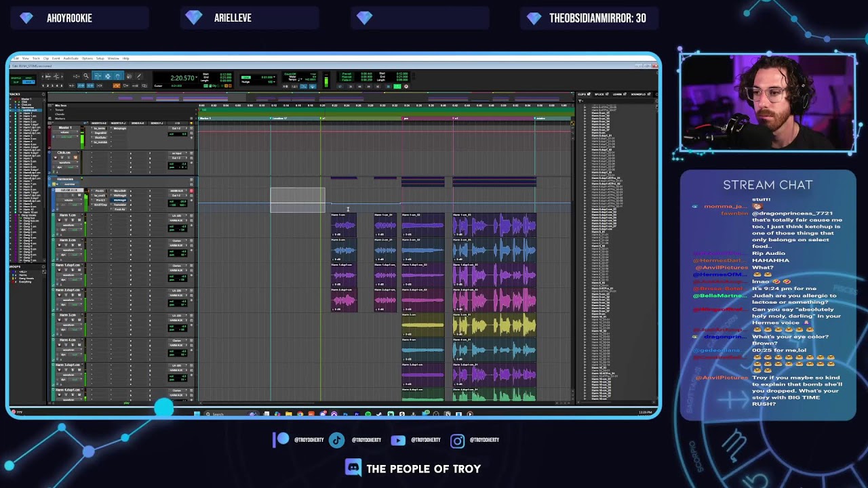868x488 pixels.
Task: Click the INSERTS A-E column header
Action: coord(99,123)
